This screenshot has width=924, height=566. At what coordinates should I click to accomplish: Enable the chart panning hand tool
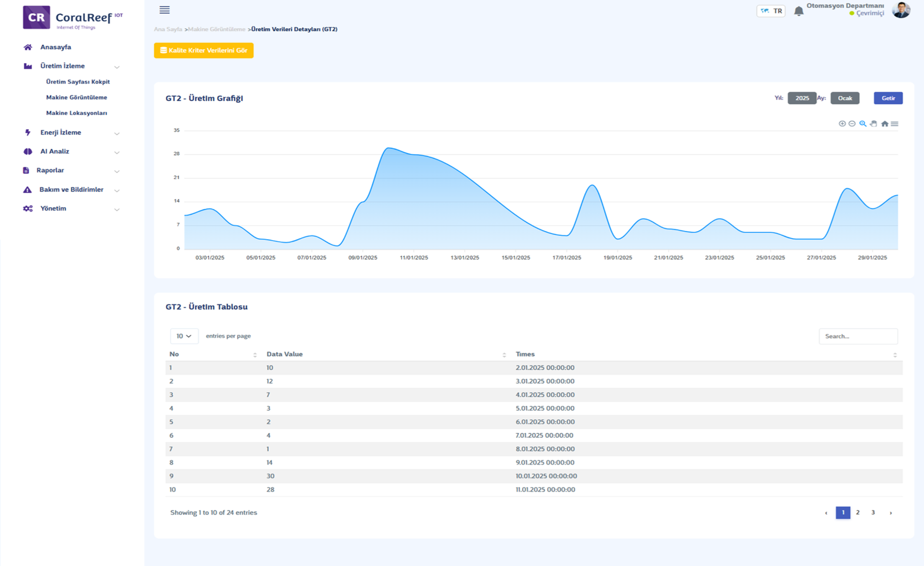point(873,124)
